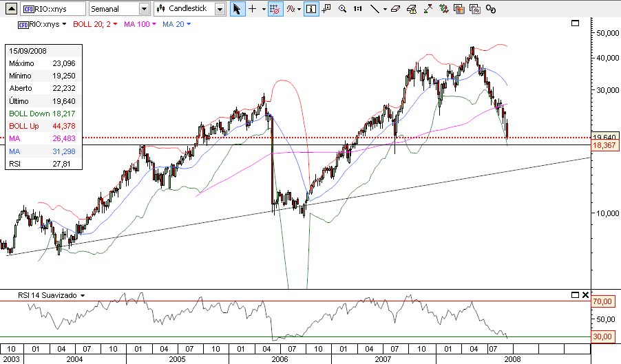Click the 2008 year on time axis
The image size is (621, 364).
click(x=512, y=359)
